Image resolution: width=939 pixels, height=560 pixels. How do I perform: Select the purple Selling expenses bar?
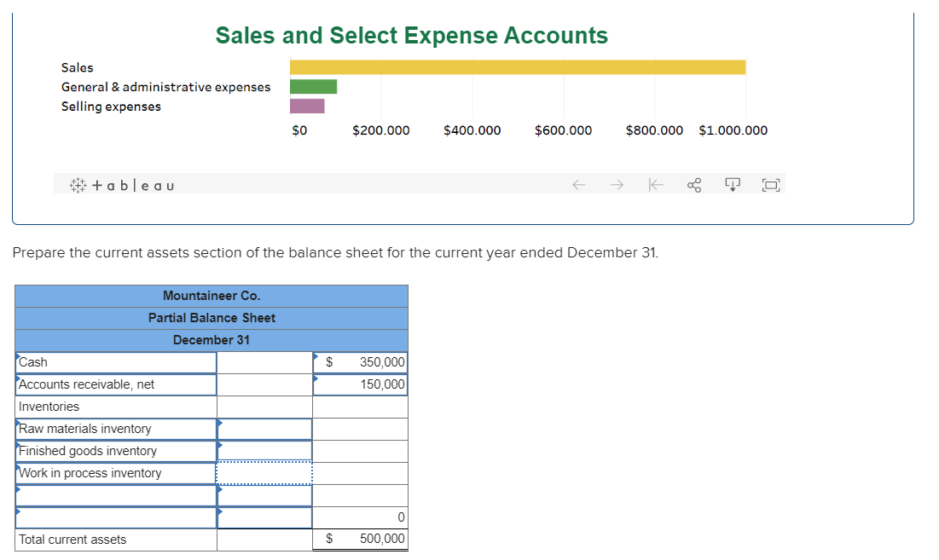click(307, 106)
